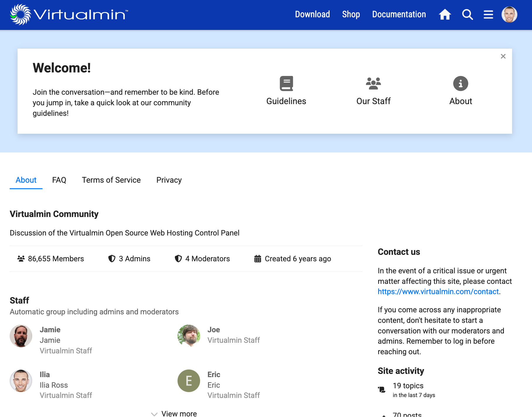
Task: Click the Ilia Ross full name text
Action: tap(54, 385)
